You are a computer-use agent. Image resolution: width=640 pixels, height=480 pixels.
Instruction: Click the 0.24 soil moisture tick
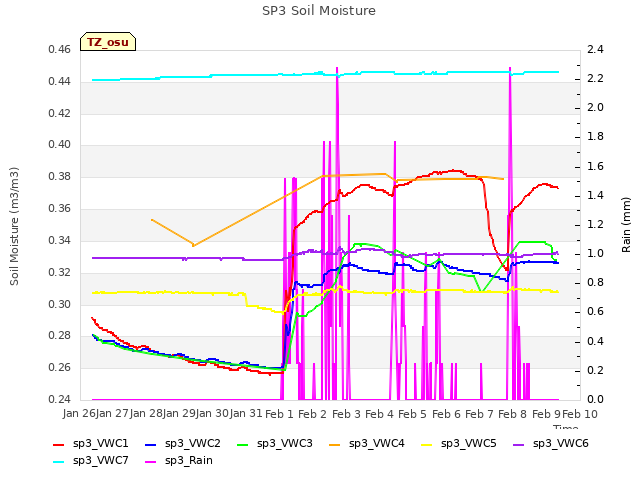60,400
